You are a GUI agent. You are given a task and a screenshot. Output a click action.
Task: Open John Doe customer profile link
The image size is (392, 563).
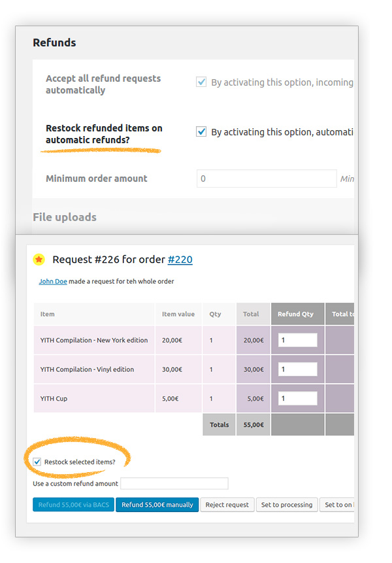pyautogui.click(x=52, y=281)
